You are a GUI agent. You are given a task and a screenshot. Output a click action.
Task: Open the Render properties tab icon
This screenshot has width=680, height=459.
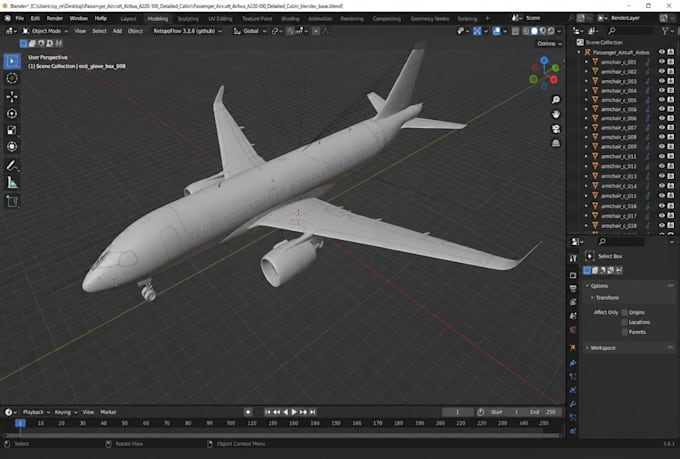tap(573, 275)
